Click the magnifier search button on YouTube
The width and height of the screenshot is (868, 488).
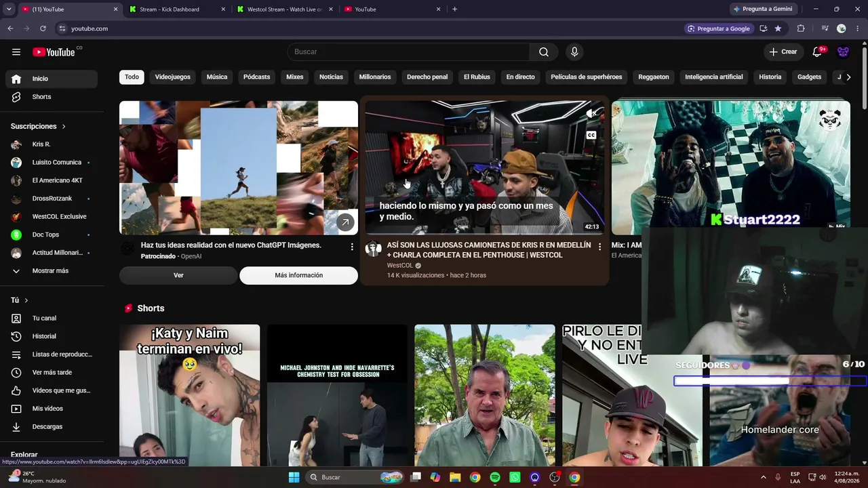pyautogui.click(x=544, y=52)
